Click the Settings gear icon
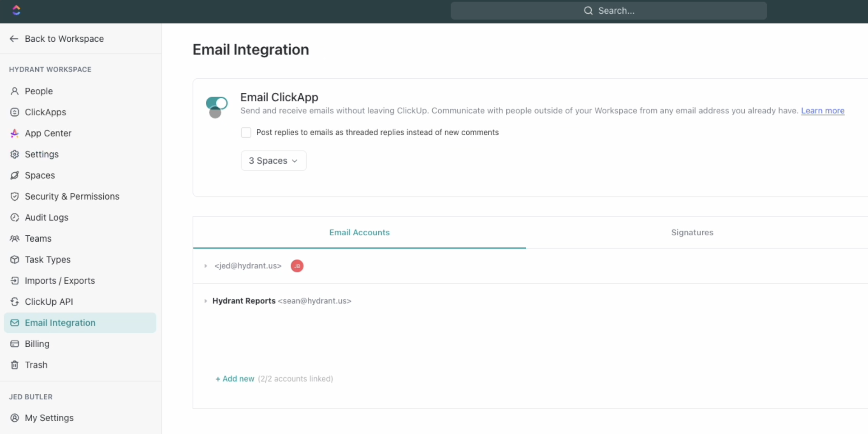Viewport: 868px width, 434px height. (x=14, y=154)
